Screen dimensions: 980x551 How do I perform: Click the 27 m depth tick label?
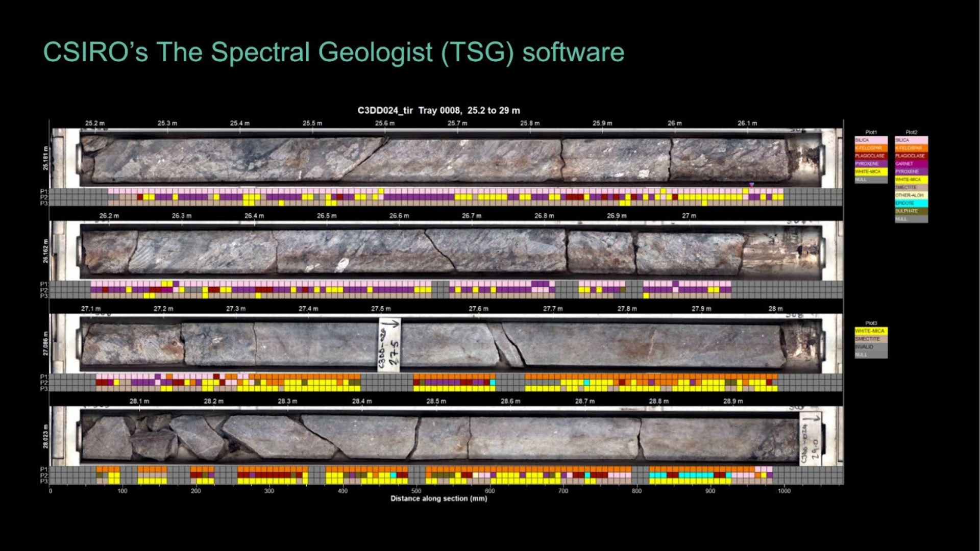coord(689,216)
